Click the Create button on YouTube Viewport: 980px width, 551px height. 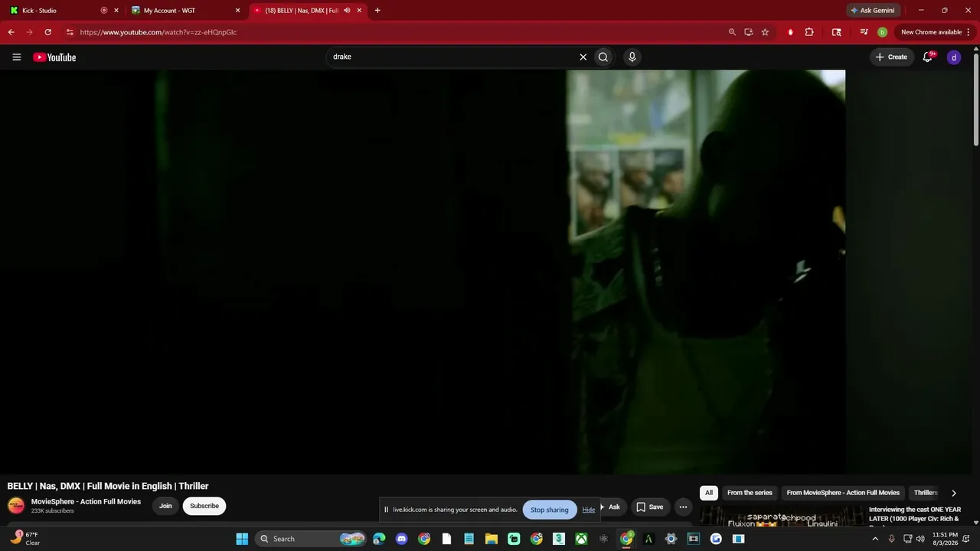point(892,57)
